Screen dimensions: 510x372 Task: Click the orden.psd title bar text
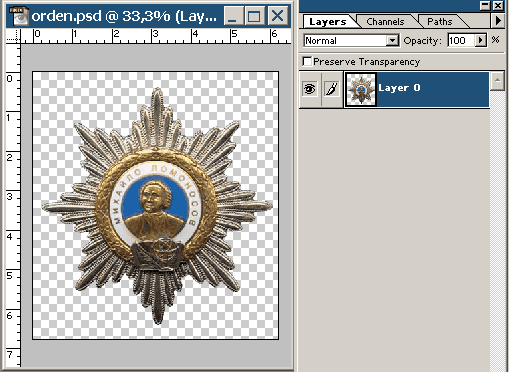(x=124, y=16)
